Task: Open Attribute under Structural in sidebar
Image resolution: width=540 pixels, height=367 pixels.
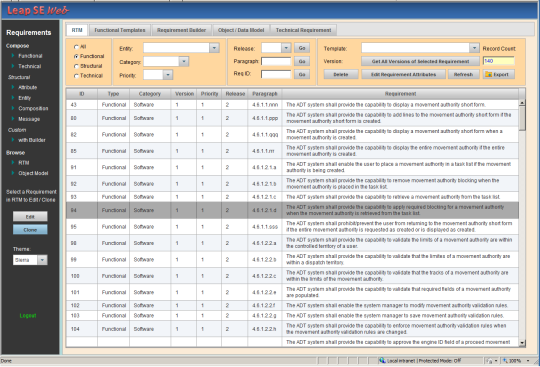Action: click(28, 87)
